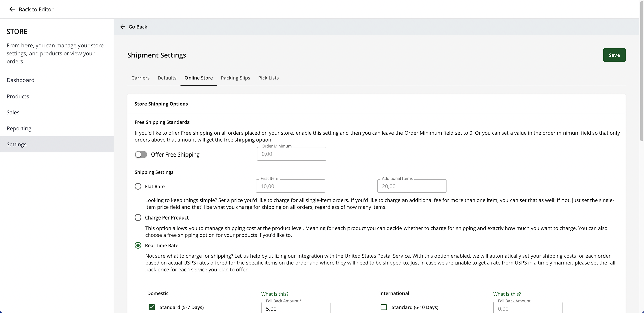Switch to the Carriers tab
The width and height of the screenshot is (644, 313).
pos(141,78)
